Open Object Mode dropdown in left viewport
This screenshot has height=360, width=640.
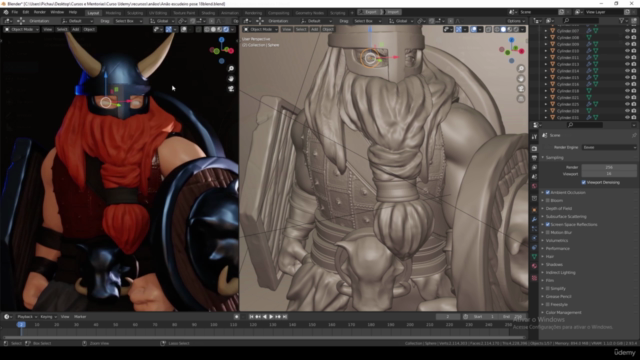21,29
